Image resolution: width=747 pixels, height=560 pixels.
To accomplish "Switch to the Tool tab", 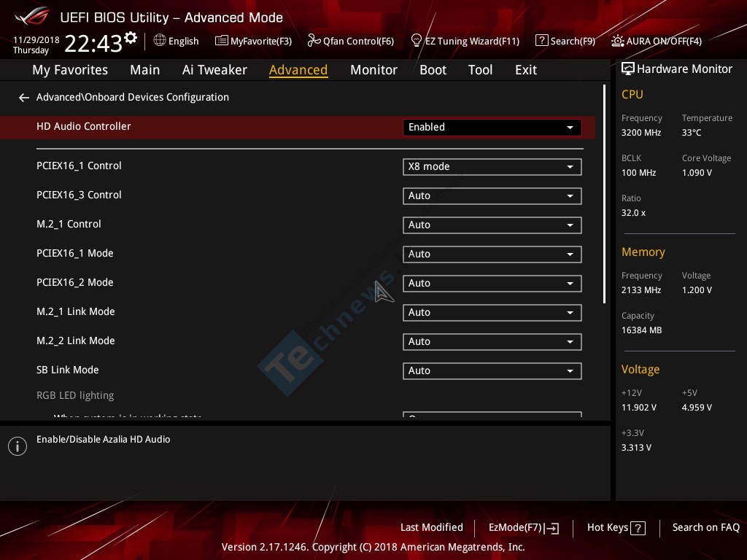I will (480, 70).
